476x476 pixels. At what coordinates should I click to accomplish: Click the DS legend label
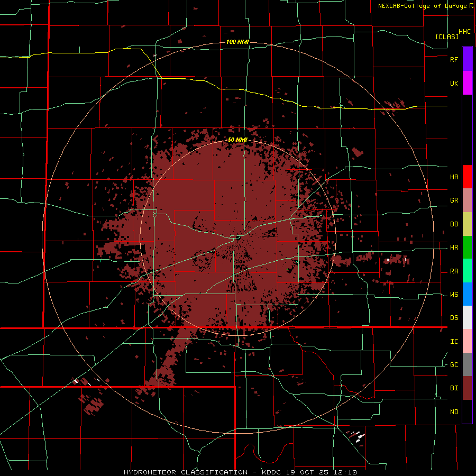tap(454, 318)
